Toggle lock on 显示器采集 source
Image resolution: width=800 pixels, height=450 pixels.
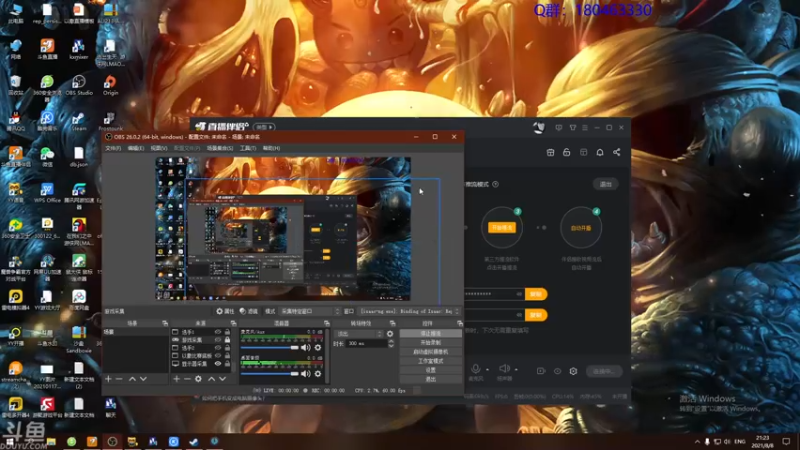point(227,364)
